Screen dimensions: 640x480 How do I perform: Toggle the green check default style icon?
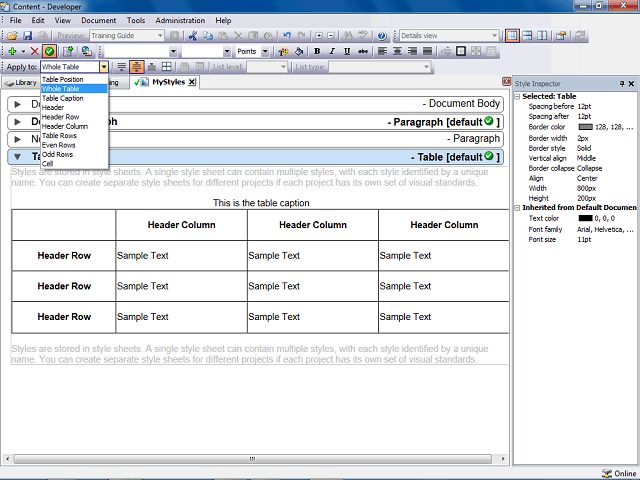(49, 51)
